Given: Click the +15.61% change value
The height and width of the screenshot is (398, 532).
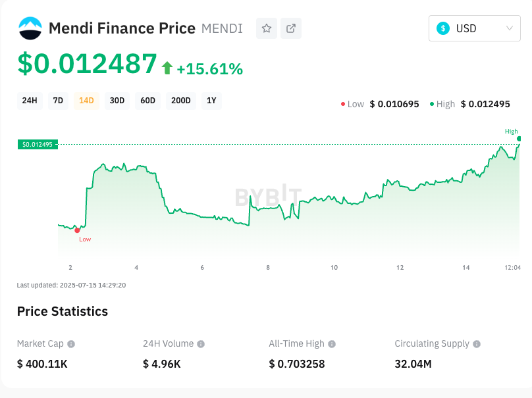Looking at the screenshot, I should tap(209, 69).
